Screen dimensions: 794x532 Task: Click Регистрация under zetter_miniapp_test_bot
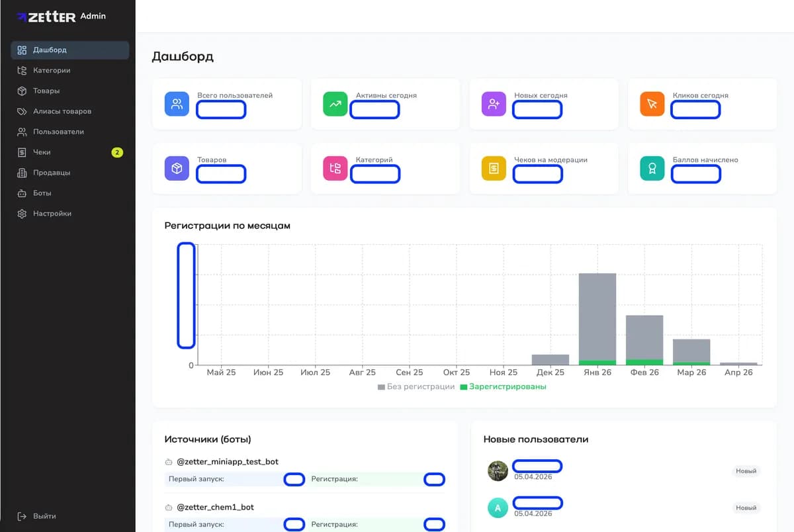click(x=334, y=479)
